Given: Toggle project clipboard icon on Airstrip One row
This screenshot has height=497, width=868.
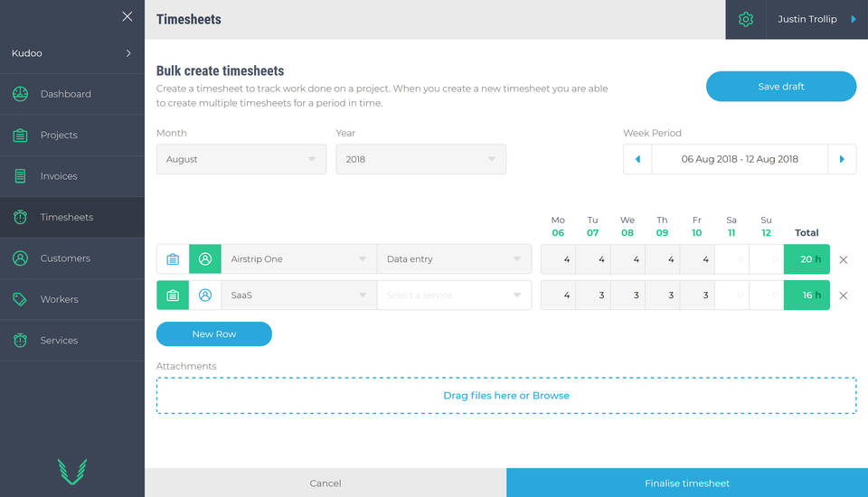Looking at the screenshot, I should coord(173,259).
